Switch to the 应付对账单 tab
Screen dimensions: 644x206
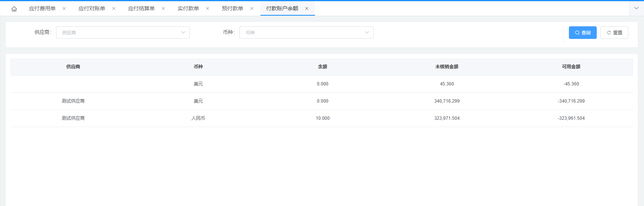[x=92, y=8]
